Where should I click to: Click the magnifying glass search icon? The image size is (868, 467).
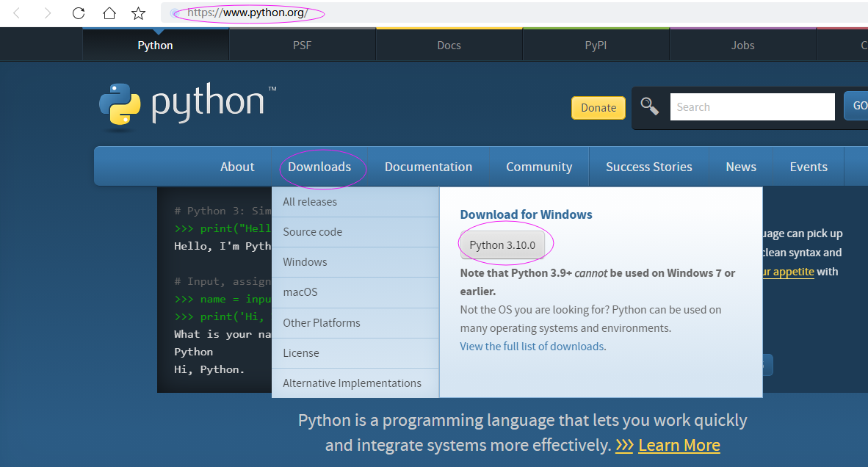pos(649,106)
